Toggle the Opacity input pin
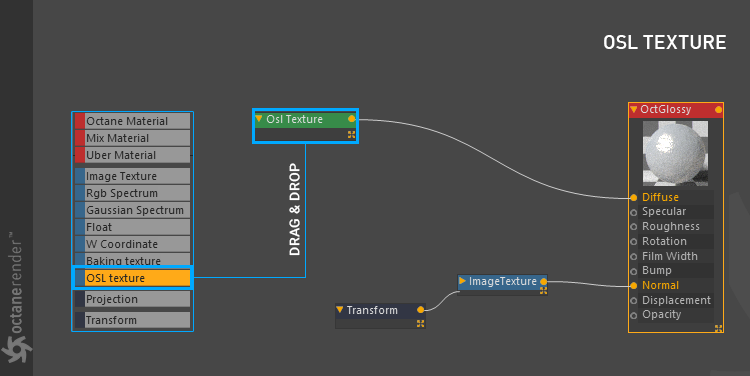The height and width of the screenshot is (376, 750). click(634, 315)
